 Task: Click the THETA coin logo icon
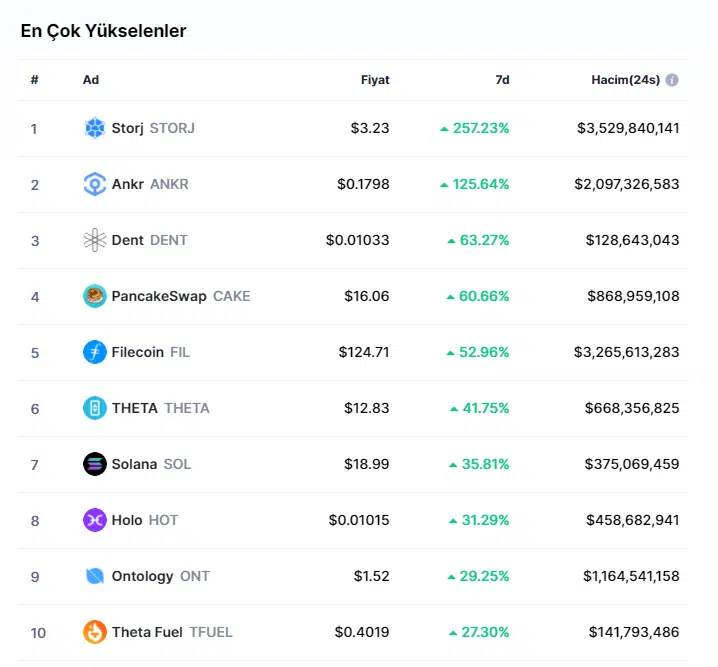coord(95,408)
